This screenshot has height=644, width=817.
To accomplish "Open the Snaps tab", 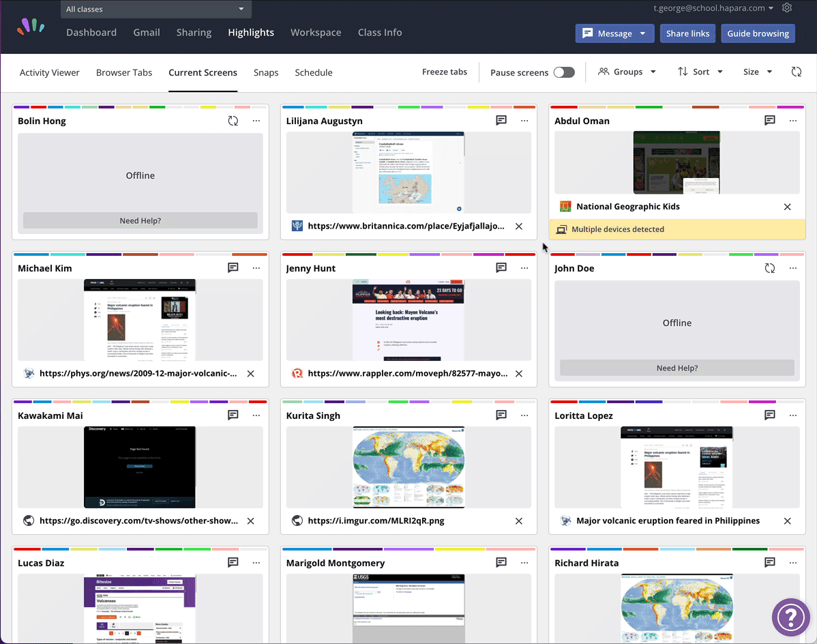I will (x=266, y=72).
